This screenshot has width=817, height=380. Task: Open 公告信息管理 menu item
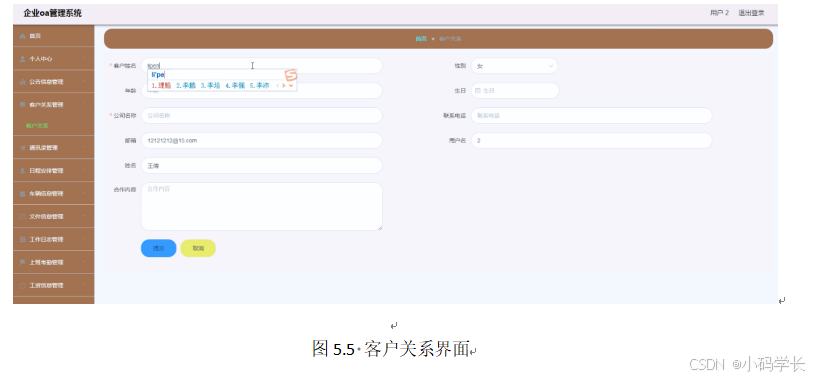point(54,82)
